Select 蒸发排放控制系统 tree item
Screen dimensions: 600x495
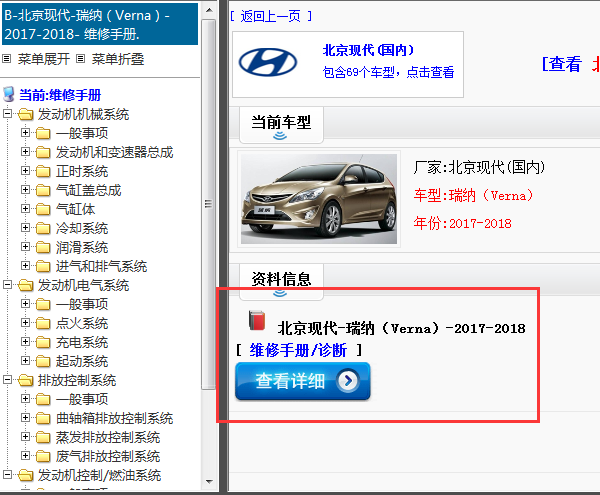108,437
